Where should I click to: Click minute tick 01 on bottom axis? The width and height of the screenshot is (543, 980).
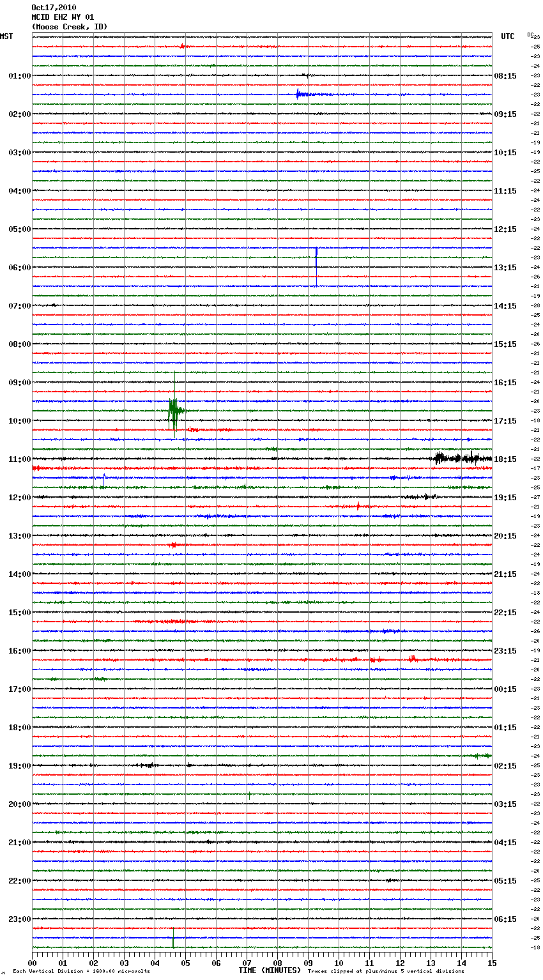click(63, 963)
